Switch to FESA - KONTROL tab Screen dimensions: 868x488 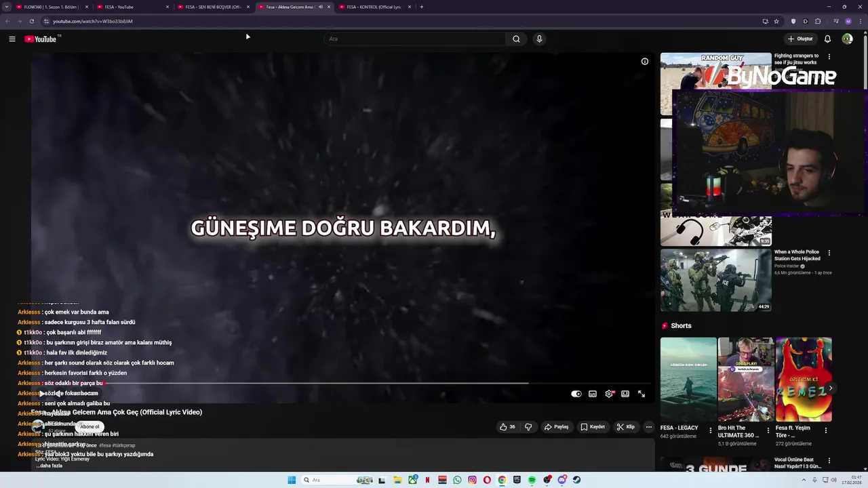coord(374,7)
